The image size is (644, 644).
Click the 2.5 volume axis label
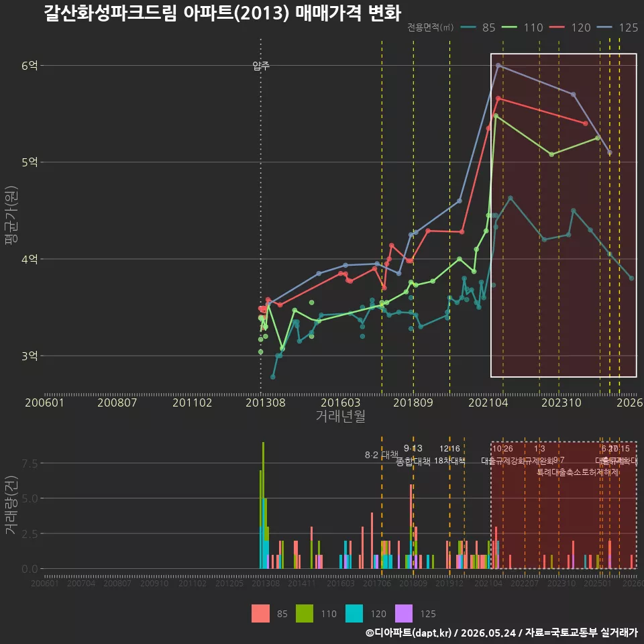(30, 533)
